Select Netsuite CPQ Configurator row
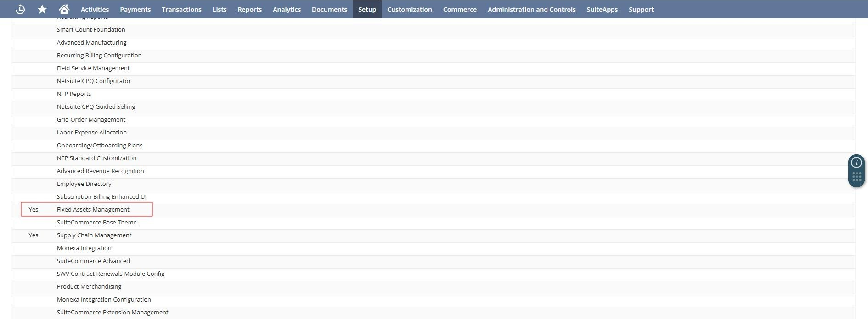 [94, 81]
